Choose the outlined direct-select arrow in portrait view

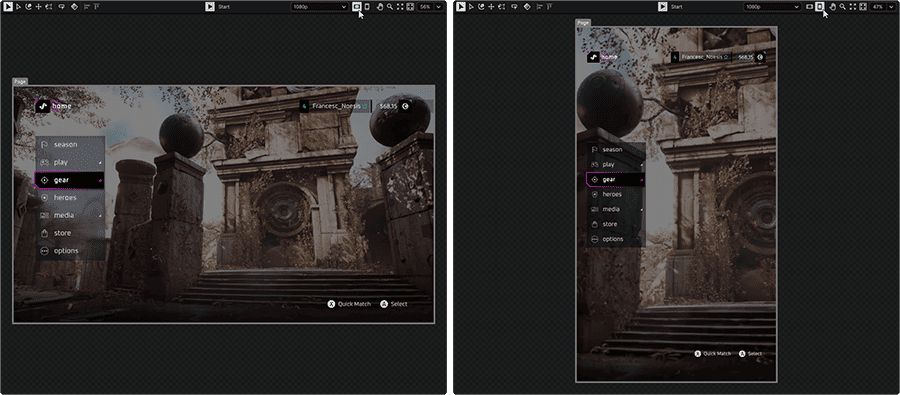472,6
